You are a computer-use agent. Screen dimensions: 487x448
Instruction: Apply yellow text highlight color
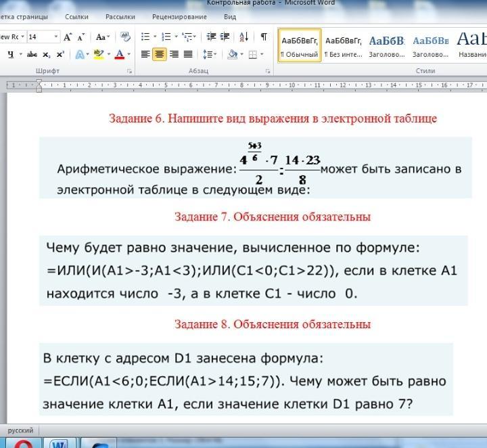point(99,54)
